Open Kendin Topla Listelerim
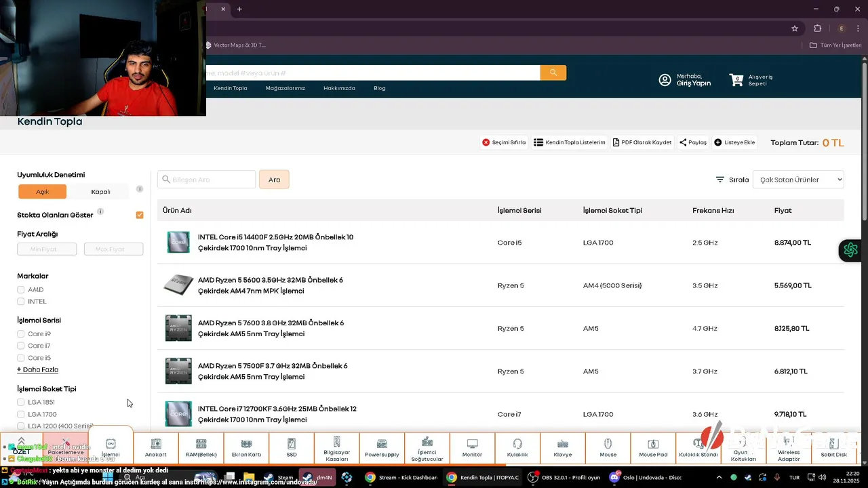Screen dimensions: 868x488 (570, 142)
